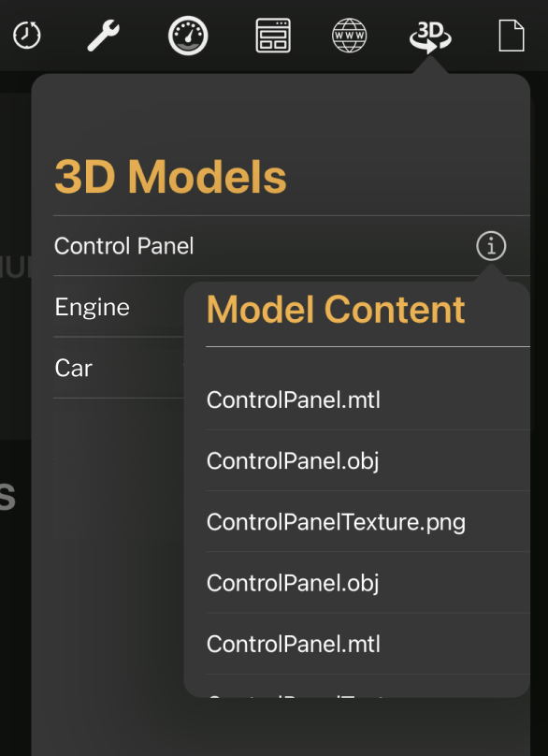Open the WWW globe icon
Screen dimensions: 548x756
349,36
